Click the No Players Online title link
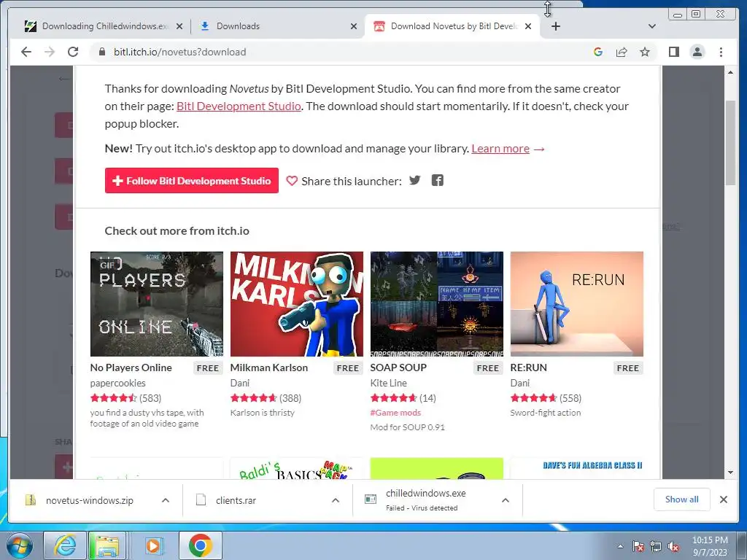The height and width of the screenshot is (560, 747). (x=131, y=367)
